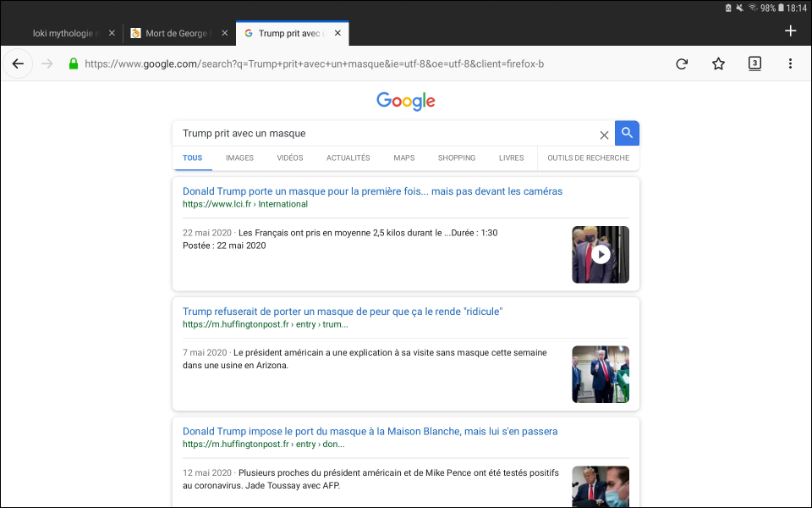This screenshot has width=812, height=508.
Task: Switch to the Actualités results tab
Action: coord(348,157)
